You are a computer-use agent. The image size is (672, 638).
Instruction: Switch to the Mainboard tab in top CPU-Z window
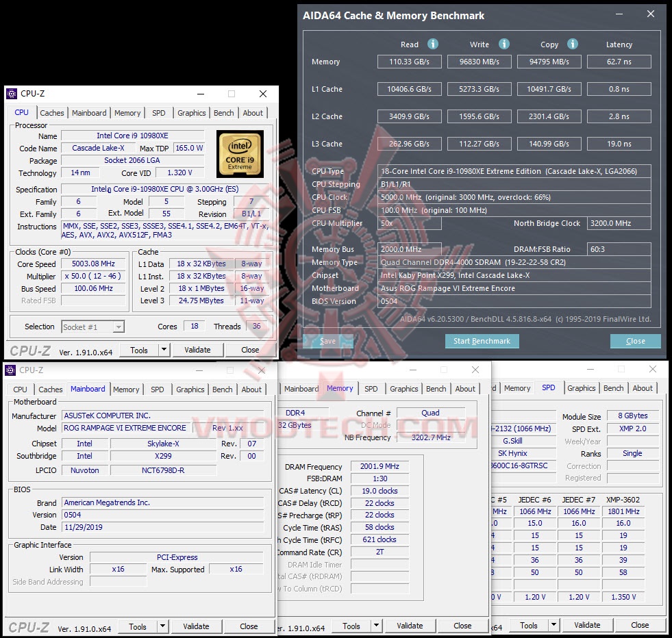[x=89, y=113]
